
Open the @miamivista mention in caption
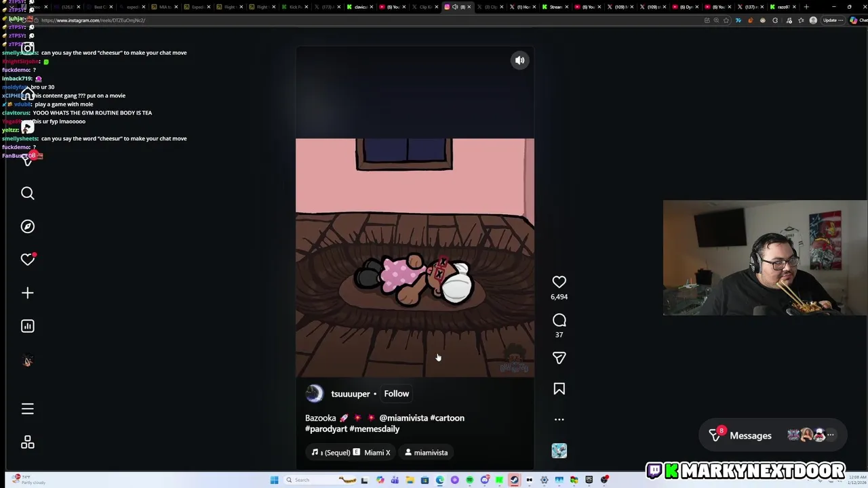403,418
